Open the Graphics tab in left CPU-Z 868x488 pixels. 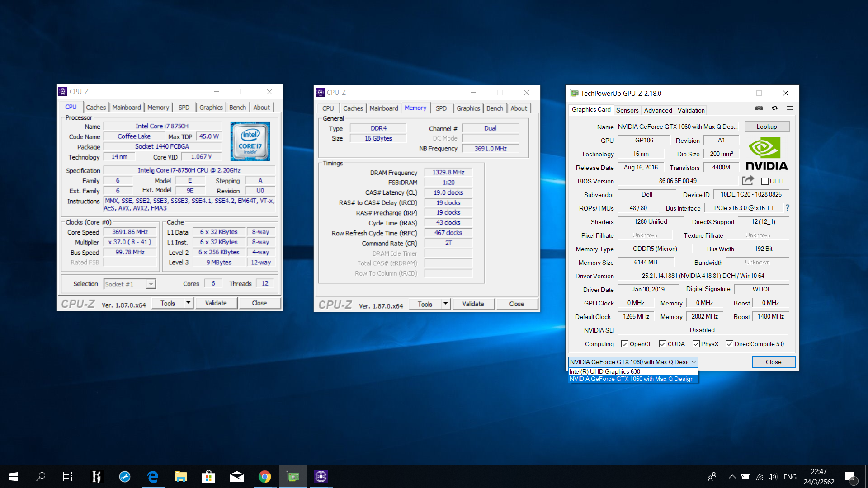click(x=211, y=108)
